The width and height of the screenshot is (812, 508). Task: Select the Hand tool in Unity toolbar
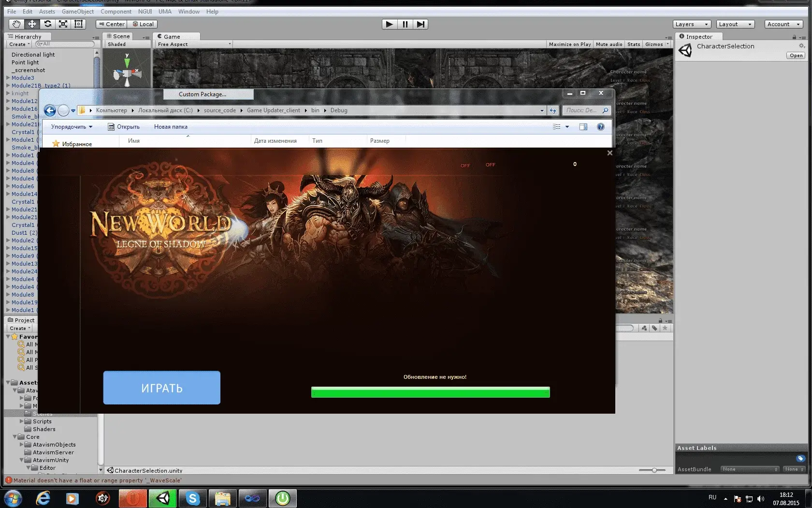[x=16, y=24]
